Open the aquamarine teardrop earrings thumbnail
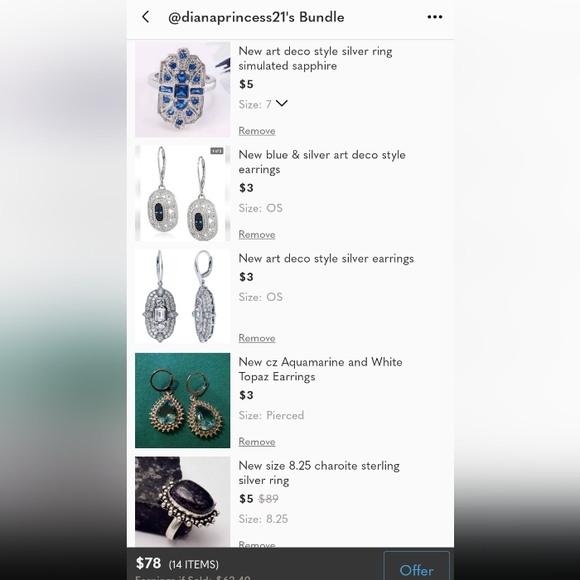The image size is (580, 580). point(182,400)
